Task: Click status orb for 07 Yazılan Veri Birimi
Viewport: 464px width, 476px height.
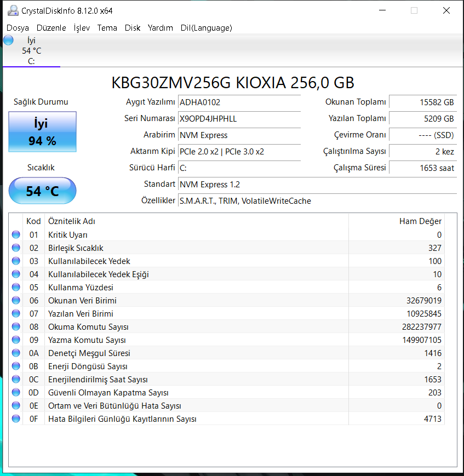Action: pos(16,313)
